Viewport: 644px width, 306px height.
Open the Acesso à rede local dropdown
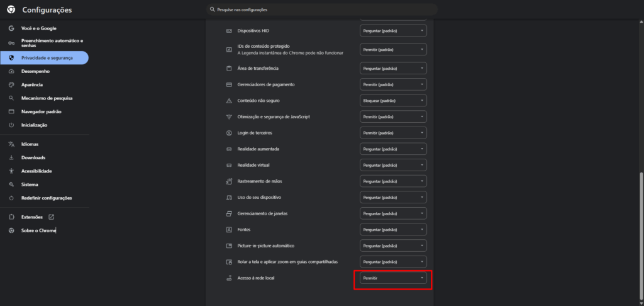tap(393, 278)
